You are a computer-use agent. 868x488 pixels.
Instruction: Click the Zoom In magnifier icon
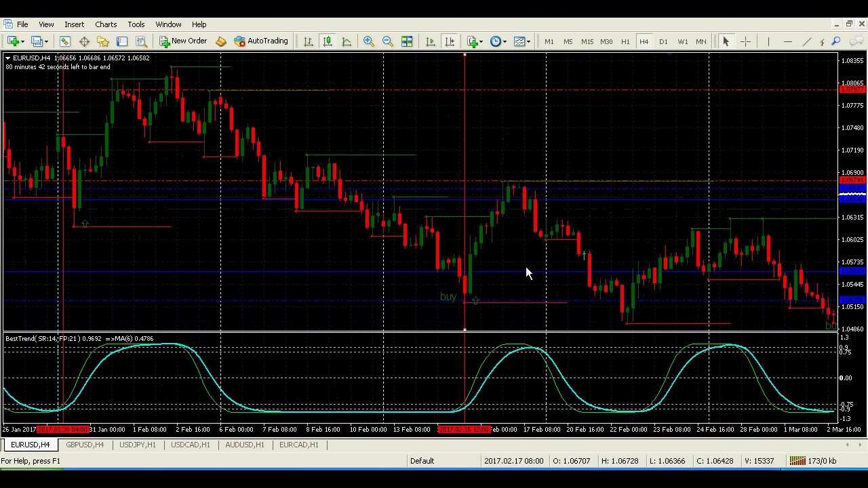369,41
